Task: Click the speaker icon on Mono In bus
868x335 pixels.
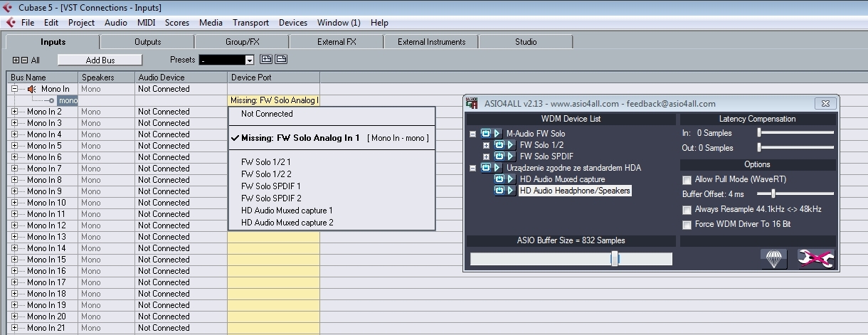Action: click(32, 89)
